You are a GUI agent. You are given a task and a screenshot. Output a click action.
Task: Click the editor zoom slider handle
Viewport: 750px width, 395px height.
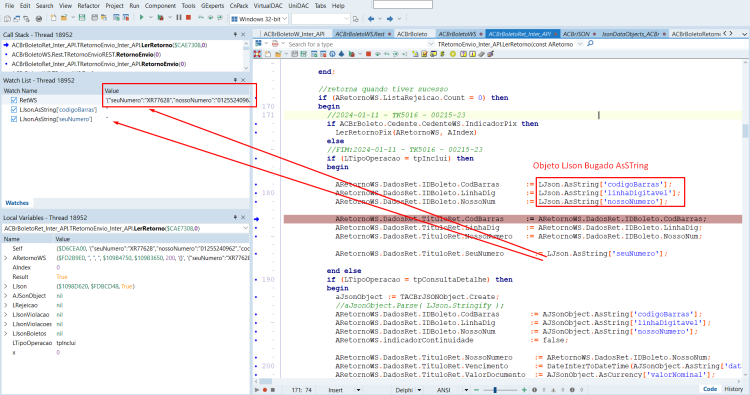coord(495,390)
